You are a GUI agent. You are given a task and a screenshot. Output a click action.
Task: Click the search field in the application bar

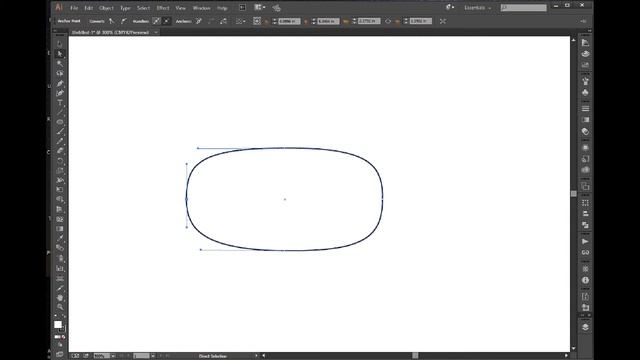pyautogui.click(x=524, y=8)
